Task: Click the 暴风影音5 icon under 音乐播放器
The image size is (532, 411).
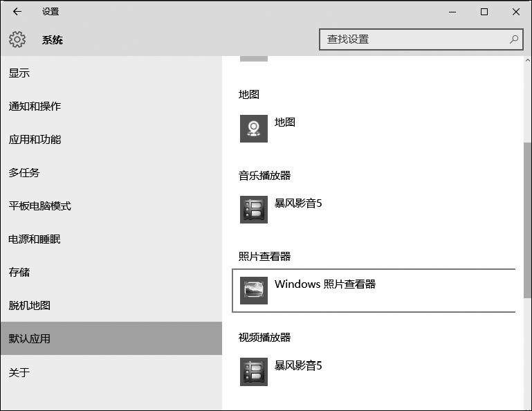Action: 254,210
